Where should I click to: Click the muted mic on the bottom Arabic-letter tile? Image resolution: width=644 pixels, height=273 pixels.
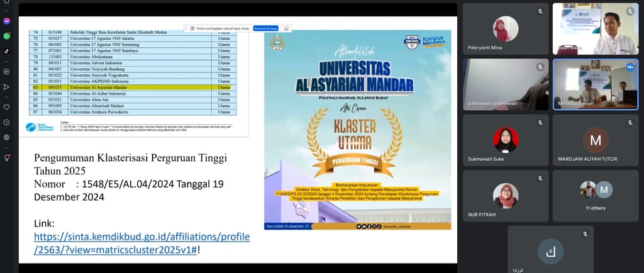(585, 234)
